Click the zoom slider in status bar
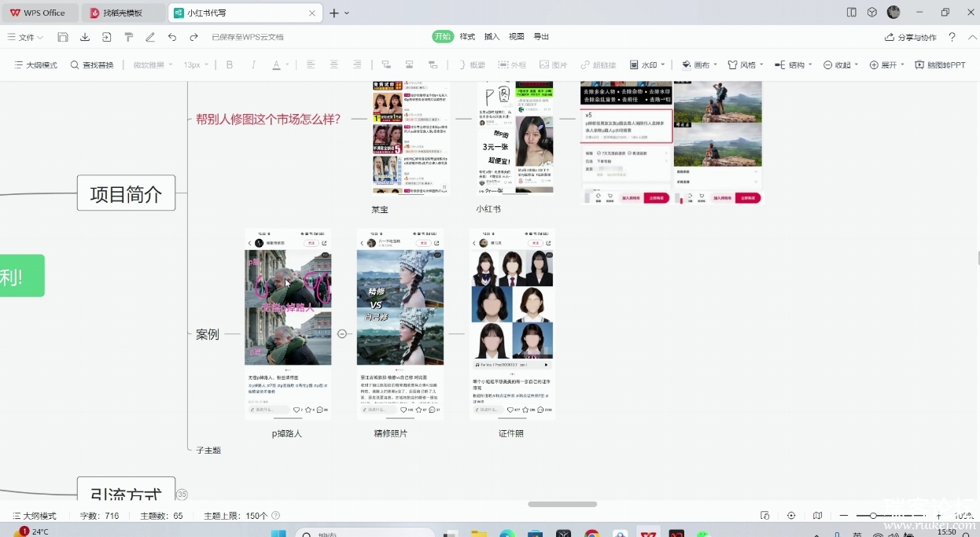The width and height of the screenshot is (980, 537). (873, 516)
